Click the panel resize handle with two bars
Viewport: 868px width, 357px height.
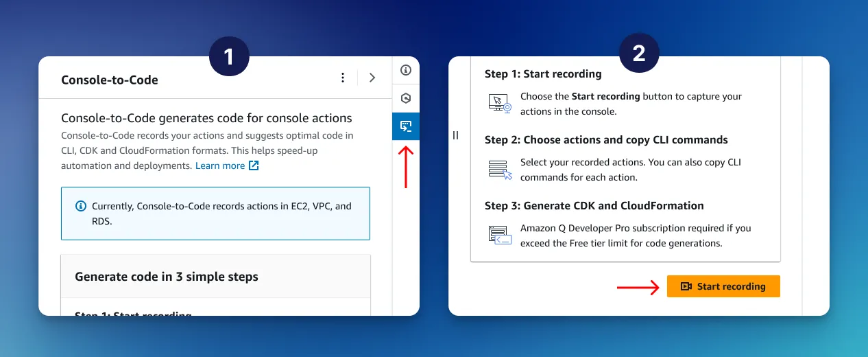tap(455, 135)
